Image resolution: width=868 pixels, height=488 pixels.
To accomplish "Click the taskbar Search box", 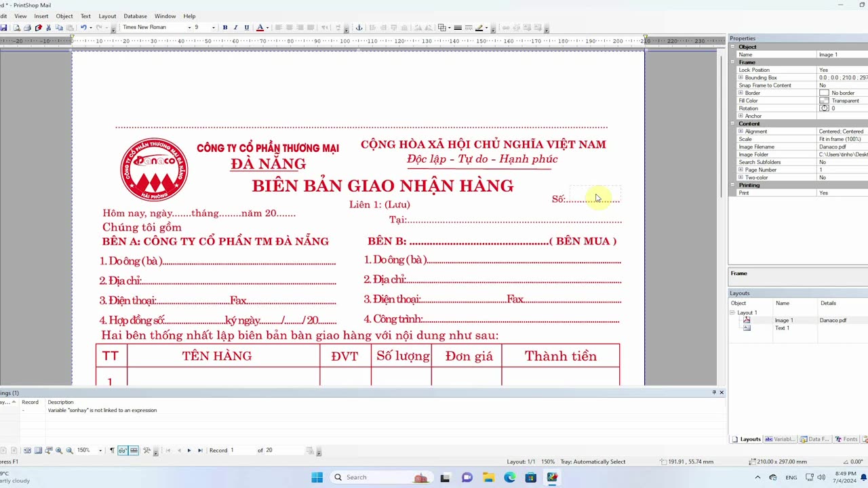I will (380, 477).
